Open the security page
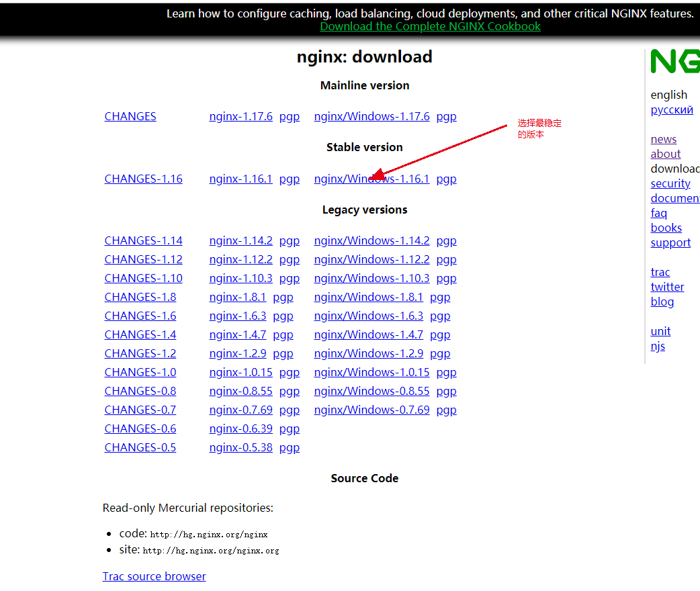Viewport: 700px width, 591px height. [670, 183]
